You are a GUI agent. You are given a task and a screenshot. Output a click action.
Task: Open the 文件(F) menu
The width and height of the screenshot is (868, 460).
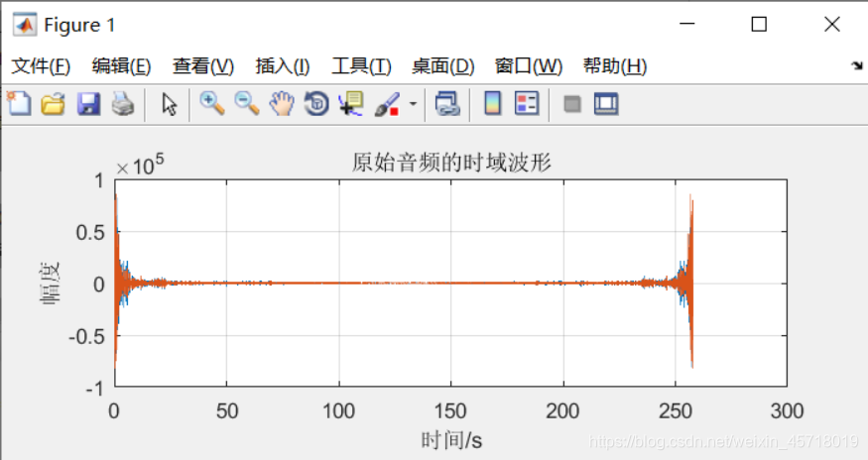(x=41, y=65)
